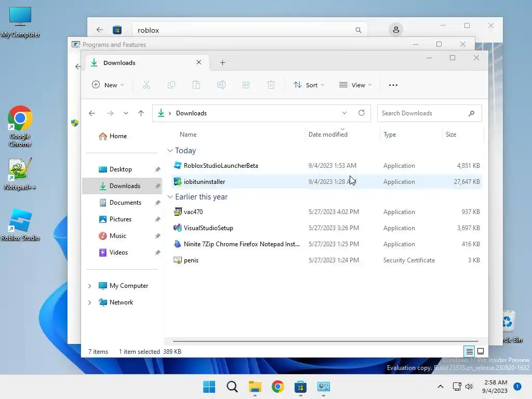
Task: Click the Copy icon in toolbar
Action: click(171, 85)
